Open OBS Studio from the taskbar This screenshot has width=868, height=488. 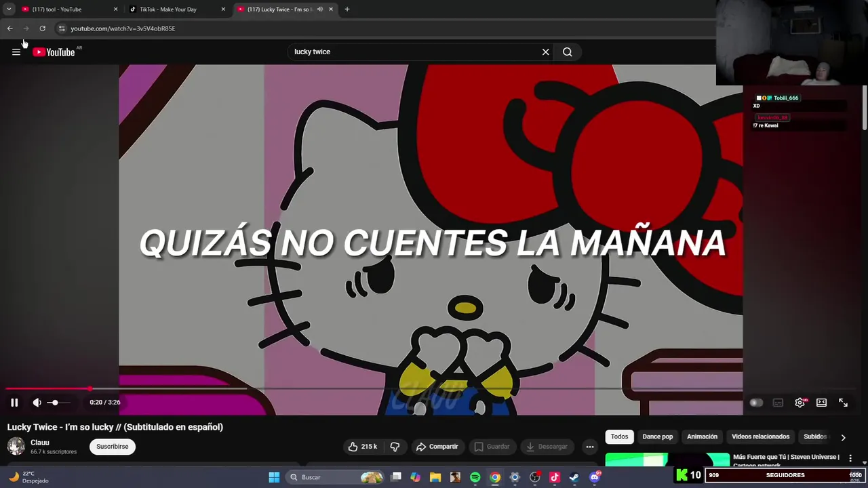pos(535,477)
